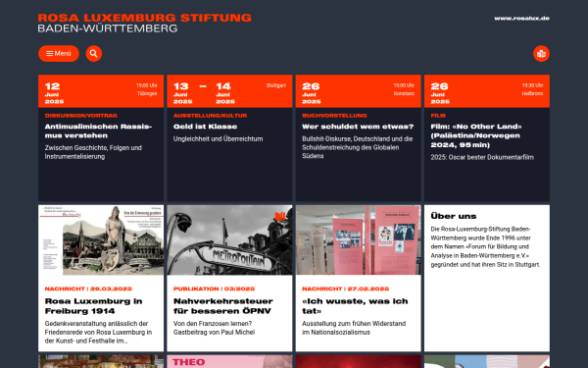Open the Freiburg statue thumbnail image
This screenshot has width=588, height=368.
101,240
